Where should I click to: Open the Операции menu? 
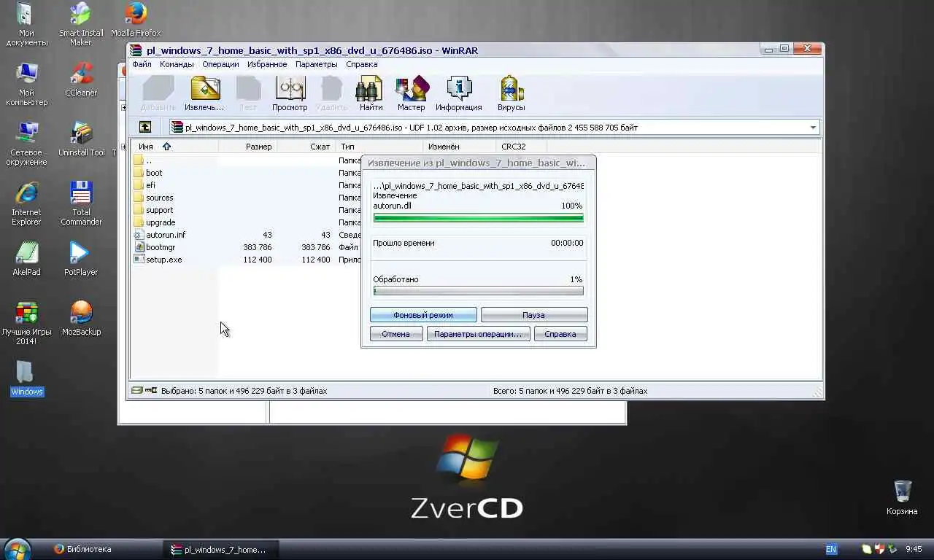click(220, 64)
